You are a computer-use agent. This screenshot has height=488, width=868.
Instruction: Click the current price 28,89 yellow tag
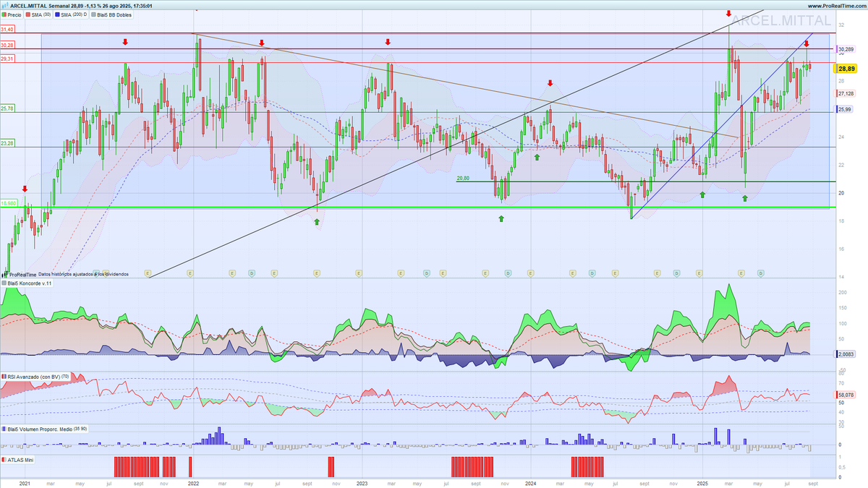pyautogui.click(x=846, y=68)
